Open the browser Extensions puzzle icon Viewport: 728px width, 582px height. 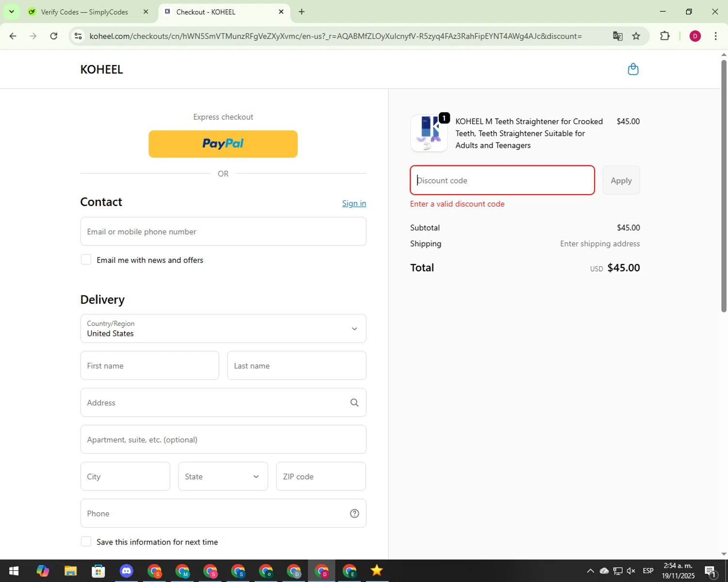[664, 36]
